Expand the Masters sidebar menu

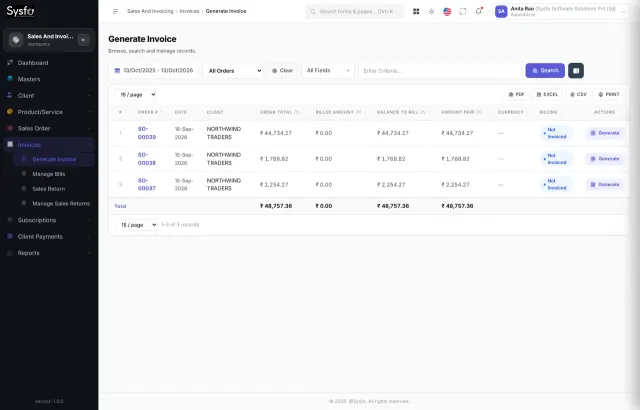49,79
